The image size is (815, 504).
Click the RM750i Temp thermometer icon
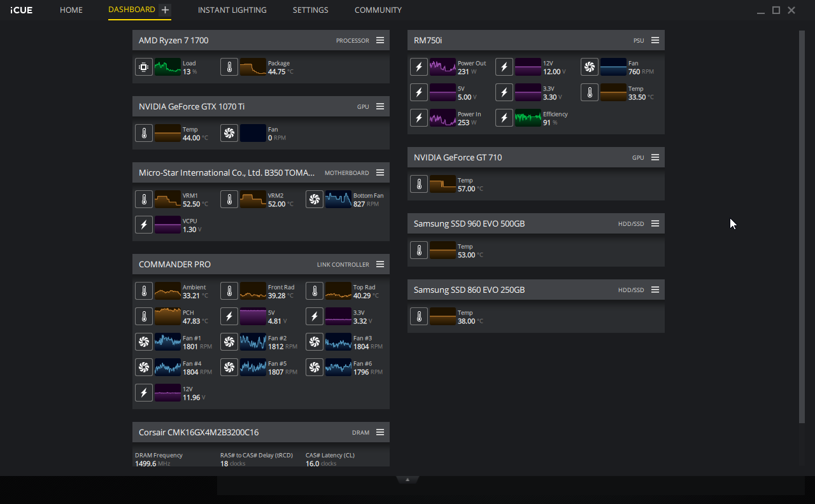pyautogui.click(x=590, y=92)
